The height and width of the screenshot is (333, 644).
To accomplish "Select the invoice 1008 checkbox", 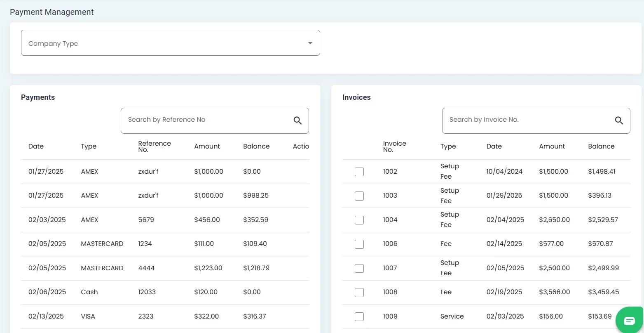I will pyautogui.click(x=359, y=292).
